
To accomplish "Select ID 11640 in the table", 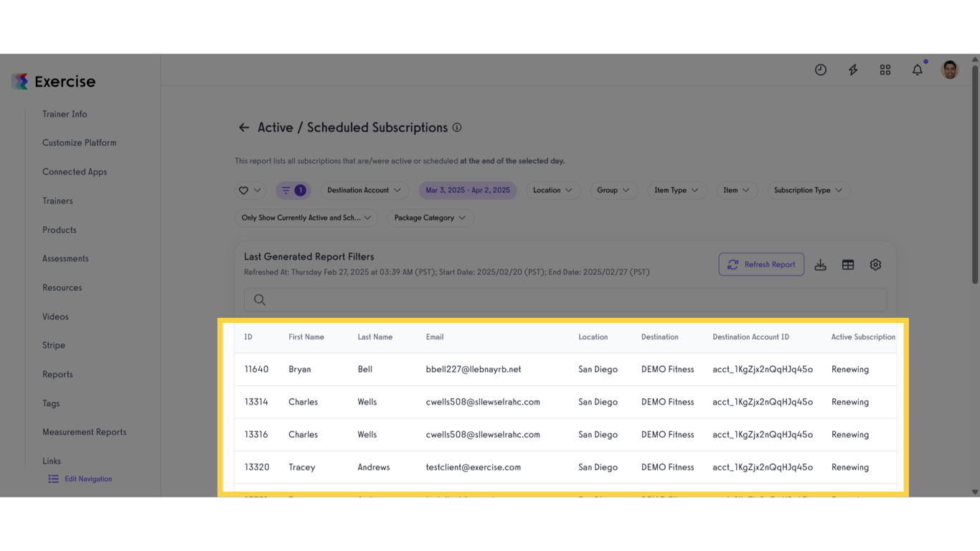I will pyautogui.click(x=256, y=369).
